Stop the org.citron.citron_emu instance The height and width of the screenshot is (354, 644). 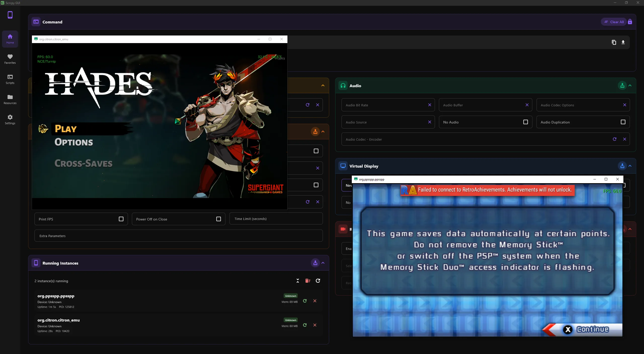pos(315,325)
